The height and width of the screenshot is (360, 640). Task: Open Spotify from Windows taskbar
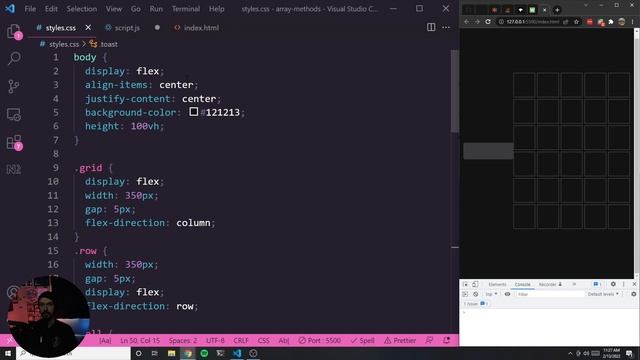click(204, 353)
